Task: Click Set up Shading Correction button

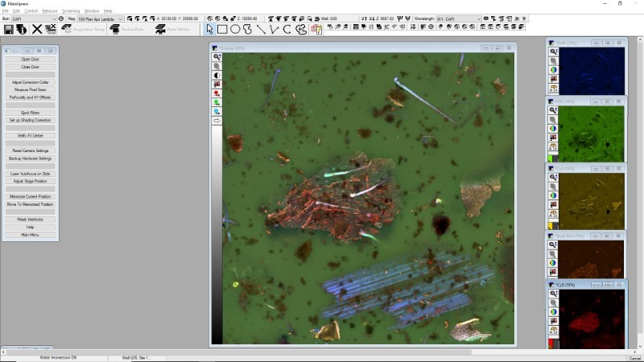Action: 30,120
